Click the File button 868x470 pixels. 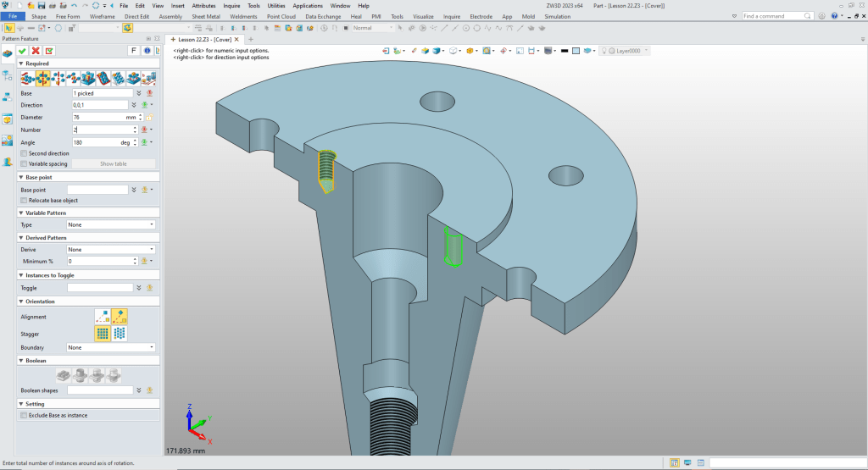pyautogui.click(x=14, y=16)
